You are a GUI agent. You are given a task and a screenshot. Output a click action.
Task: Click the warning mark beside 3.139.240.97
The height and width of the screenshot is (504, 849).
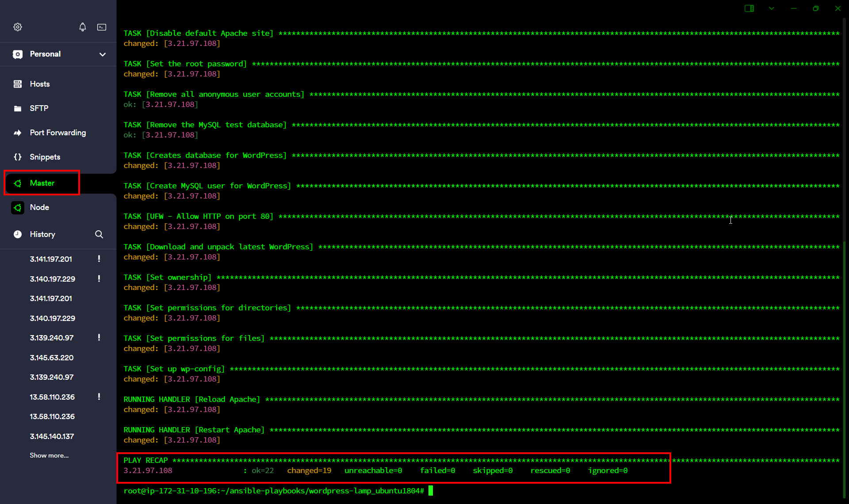click(99, 337)
